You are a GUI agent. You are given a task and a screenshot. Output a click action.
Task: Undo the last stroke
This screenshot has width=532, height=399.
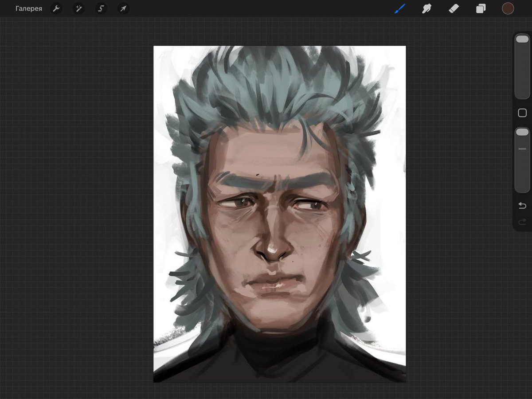pyautogui.click(x=522, y=205)
